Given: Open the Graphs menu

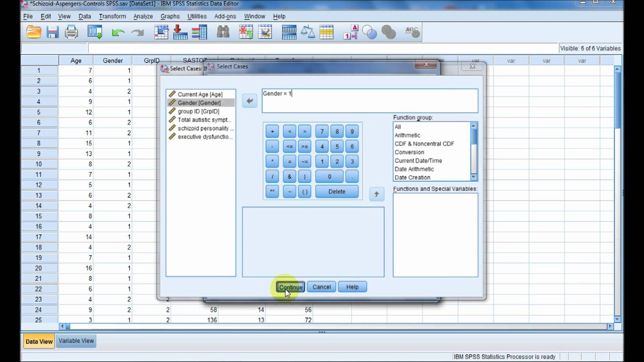Looking at the screenshot, I should [170, 17].
